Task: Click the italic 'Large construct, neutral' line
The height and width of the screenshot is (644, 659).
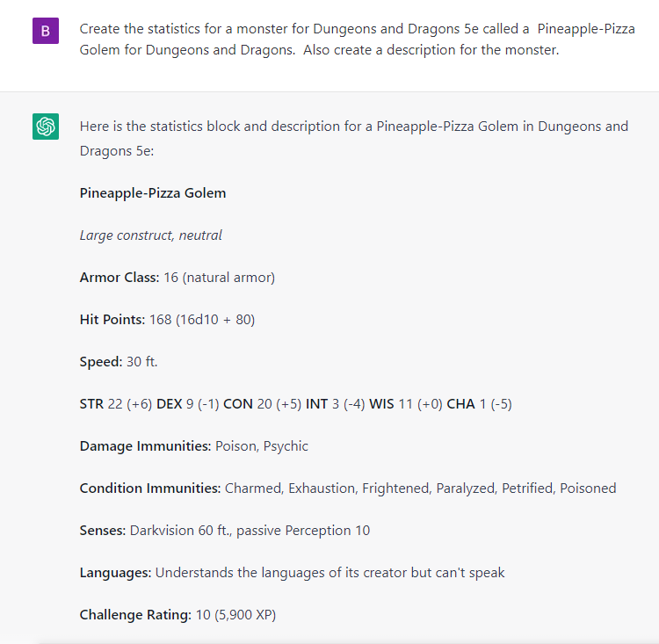Action: tap(150, 235)
